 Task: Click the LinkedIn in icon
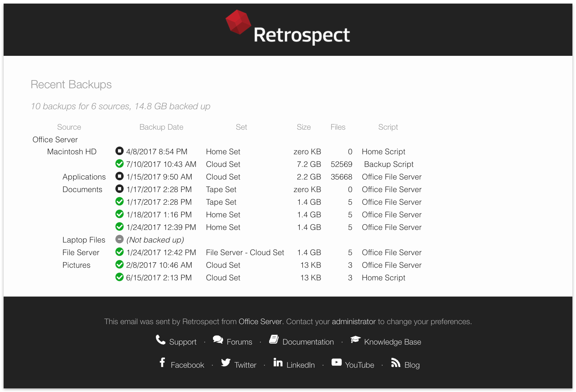click(x=278, y=362)
